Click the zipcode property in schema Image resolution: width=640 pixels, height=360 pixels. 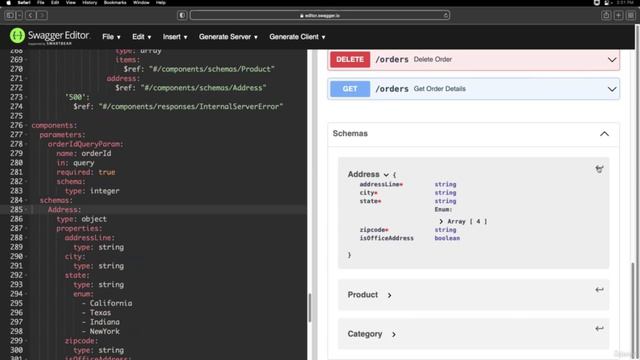[374, 230]
